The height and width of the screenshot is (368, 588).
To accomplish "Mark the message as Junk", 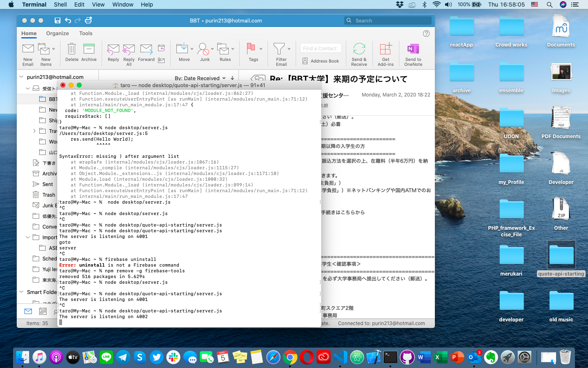I will (x=205, y=52).
